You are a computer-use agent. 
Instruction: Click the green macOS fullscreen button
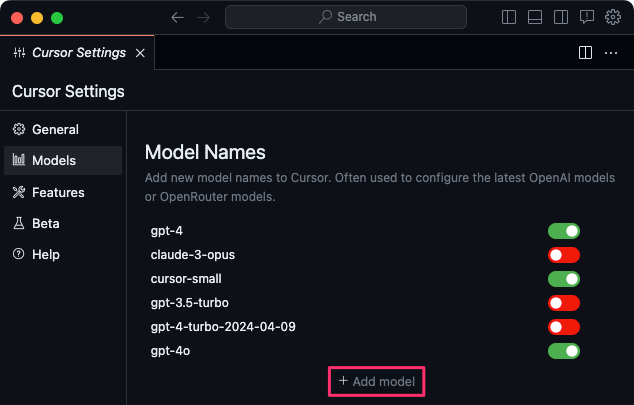tap(57, 18)
